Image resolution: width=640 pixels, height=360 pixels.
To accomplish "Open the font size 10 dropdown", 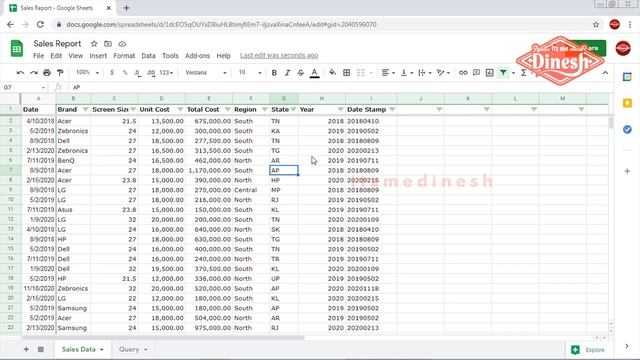I will tap(249, 73).
